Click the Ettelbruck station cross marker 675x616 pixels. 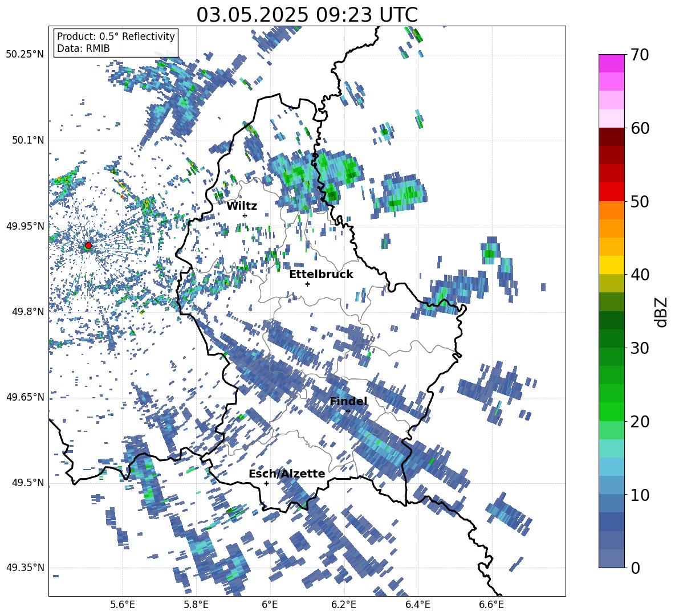tap(307, 284)
